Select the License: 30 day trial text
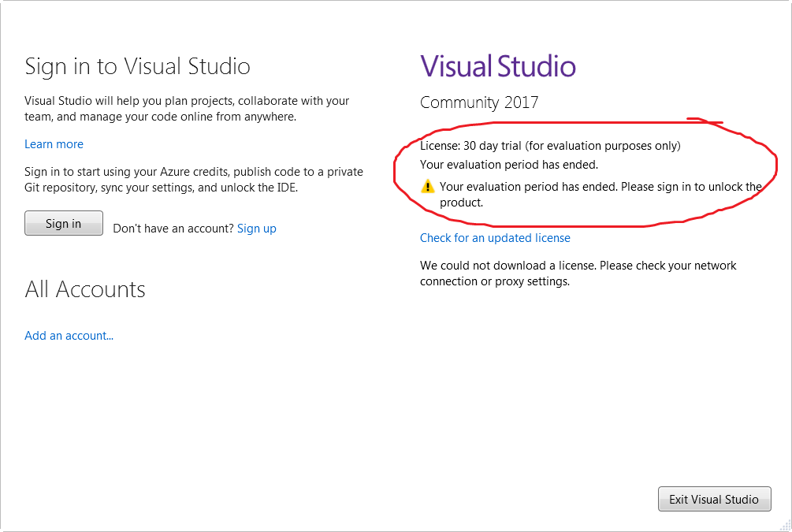 coord(470,146)
